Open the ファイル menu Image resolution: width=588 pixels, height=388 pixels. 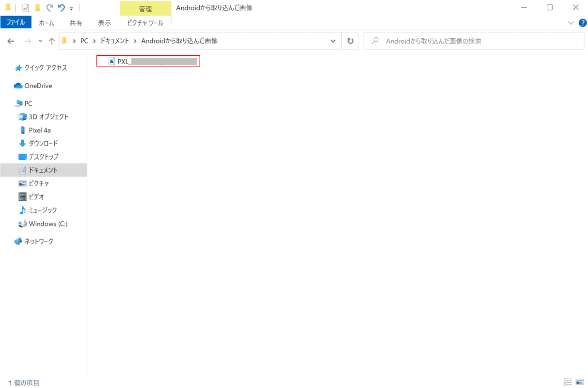click(x=16, y=22)
